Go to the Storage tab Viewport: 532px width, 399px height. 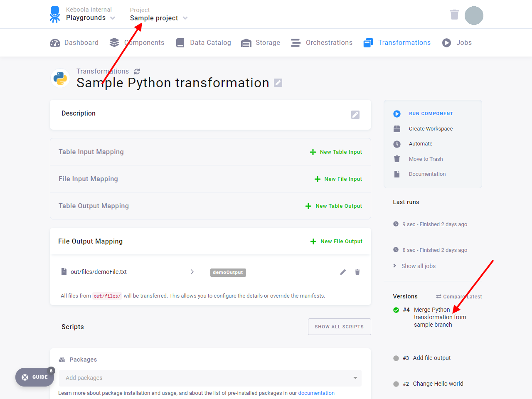tap(261, 43)
